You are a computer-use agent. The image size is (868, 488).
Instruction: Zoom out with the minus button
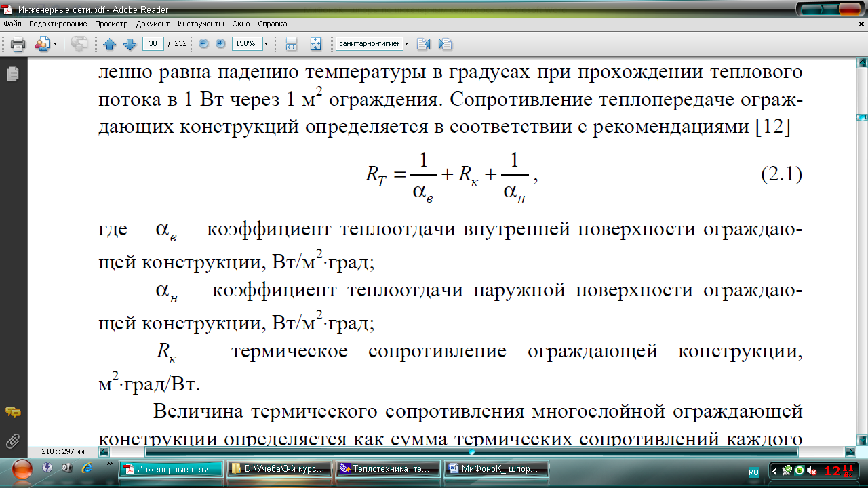pos(203,44)
